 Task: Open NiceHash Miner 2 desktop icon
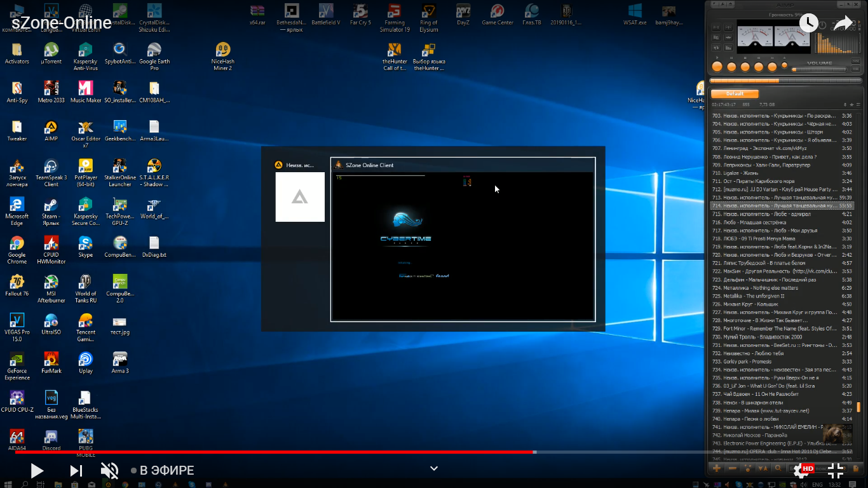click(x=222, y=57)
